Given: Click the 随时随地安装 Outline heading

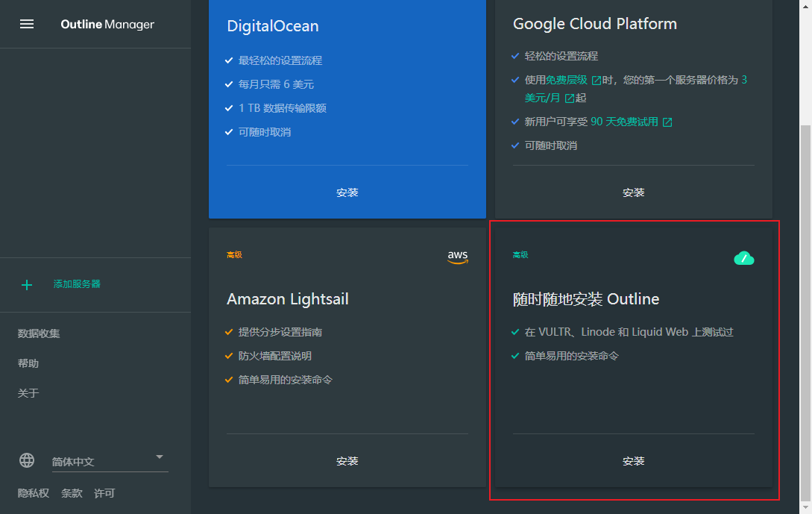Looking at the screenshot, I should [x=585, y=299].
